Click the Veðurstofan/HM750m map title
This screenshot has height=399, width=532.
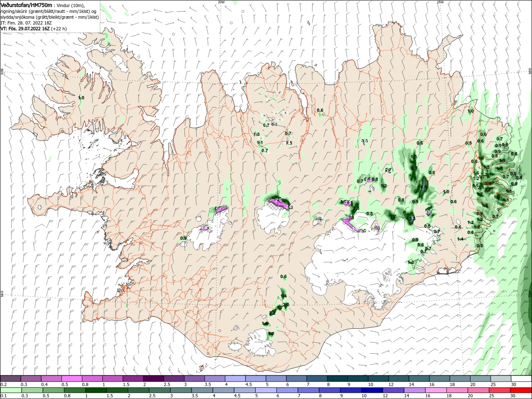(26, 5)
